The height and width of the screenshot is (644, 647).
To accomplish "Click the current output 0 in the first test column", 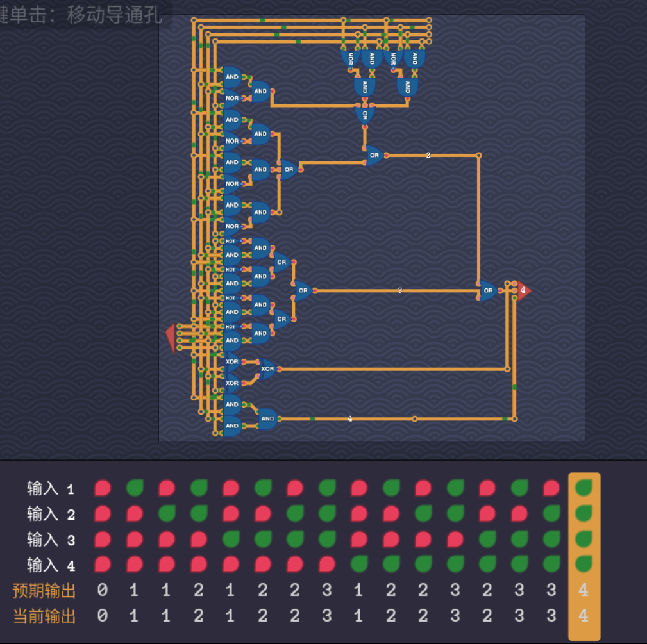I will [x=103, y=616].
